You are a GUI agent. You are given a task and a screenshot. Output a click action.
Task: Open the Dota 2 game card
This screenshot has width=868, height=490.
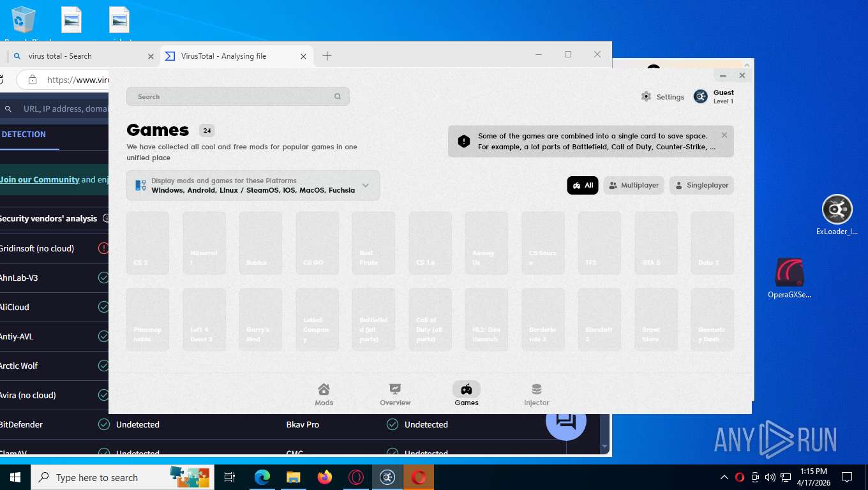712,243
